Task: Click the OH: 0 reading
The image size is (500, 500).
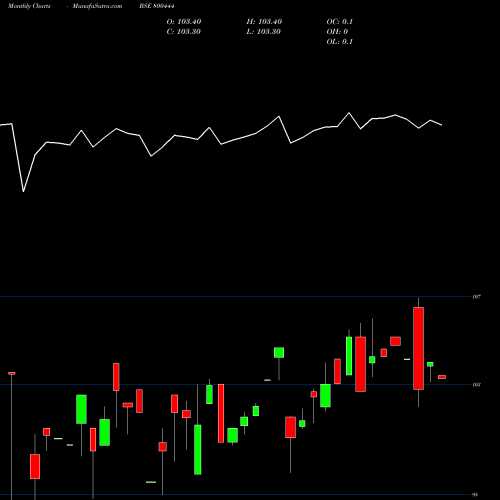Action: [x=337, y=32]
